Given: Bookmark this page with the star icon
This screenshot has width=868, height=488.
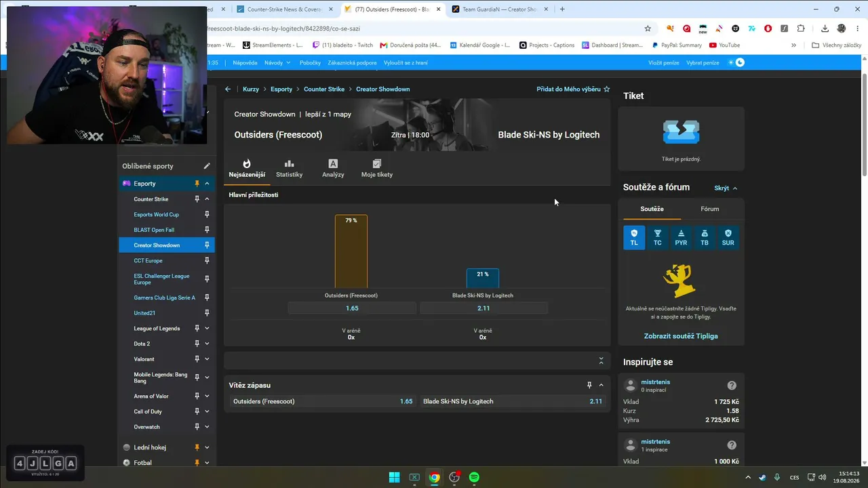Looking at the screenshot, I should pos(648,28).
